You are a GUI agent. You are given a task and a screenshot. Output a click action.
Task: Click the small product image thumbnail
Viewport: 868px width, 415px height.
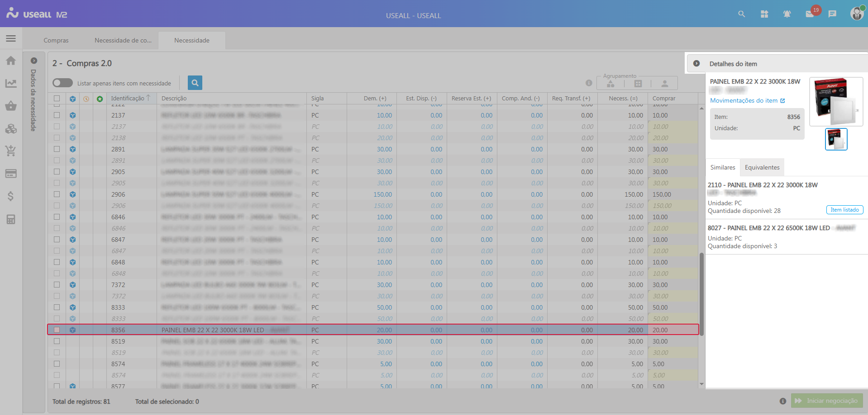tap(836, 139)
